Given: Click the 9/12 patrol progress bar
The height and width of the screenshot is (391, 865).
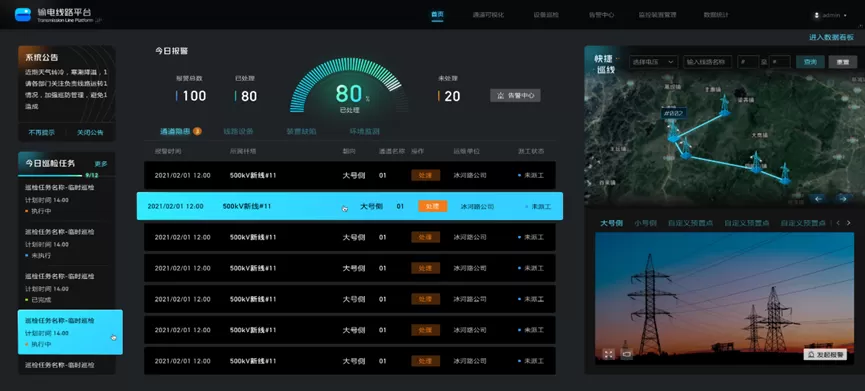Looking at the screenshot, I should (x=67, y=175).
